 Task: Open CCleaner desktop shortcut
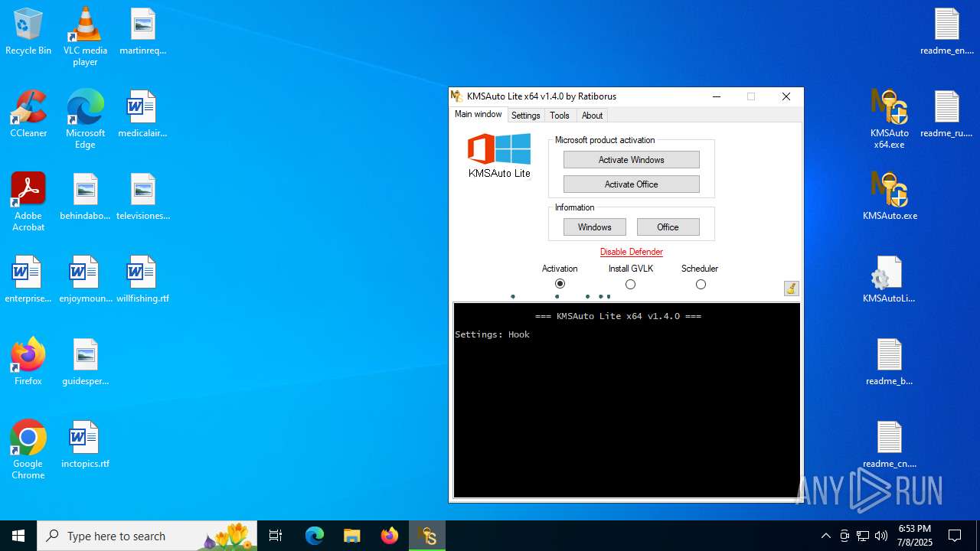(28, 115)
